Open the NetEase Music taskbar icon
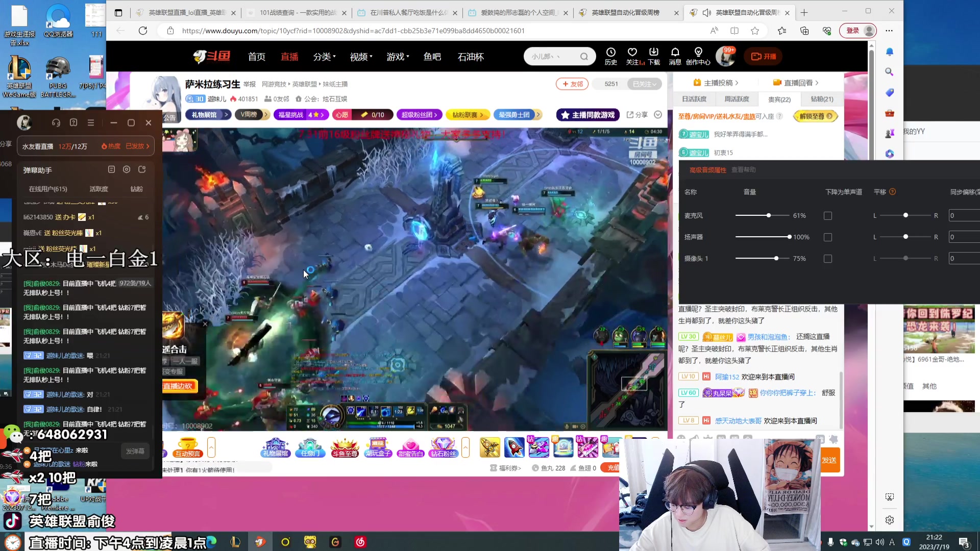 pos(360,542)
